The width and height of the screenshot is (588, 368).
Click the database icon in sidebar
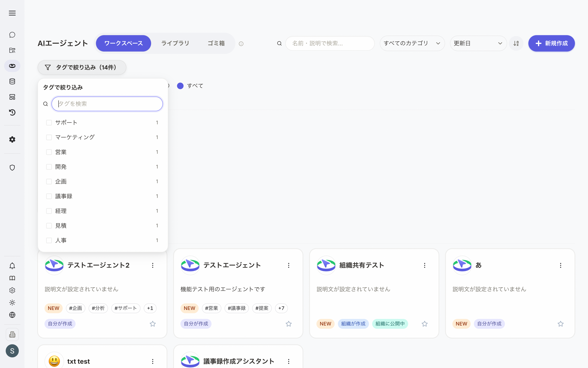pyautogui.click(x=12, y=82)
